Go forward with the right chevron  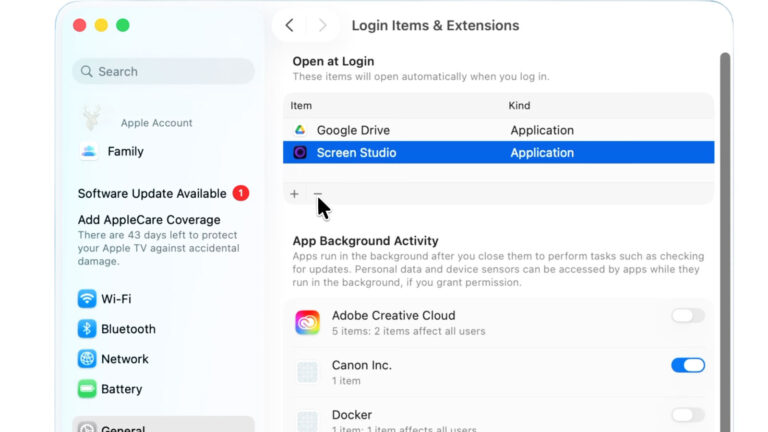pos(322,25)
